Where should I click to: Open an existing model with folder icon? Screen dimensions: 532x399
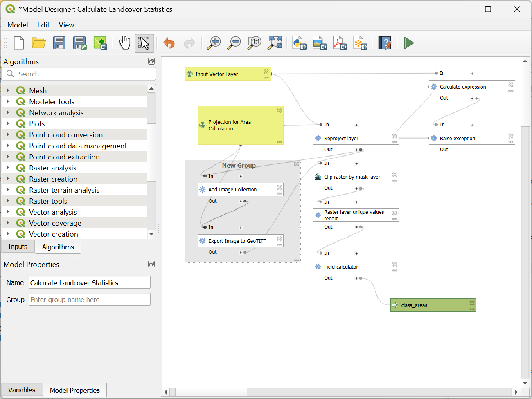(38, 43)
